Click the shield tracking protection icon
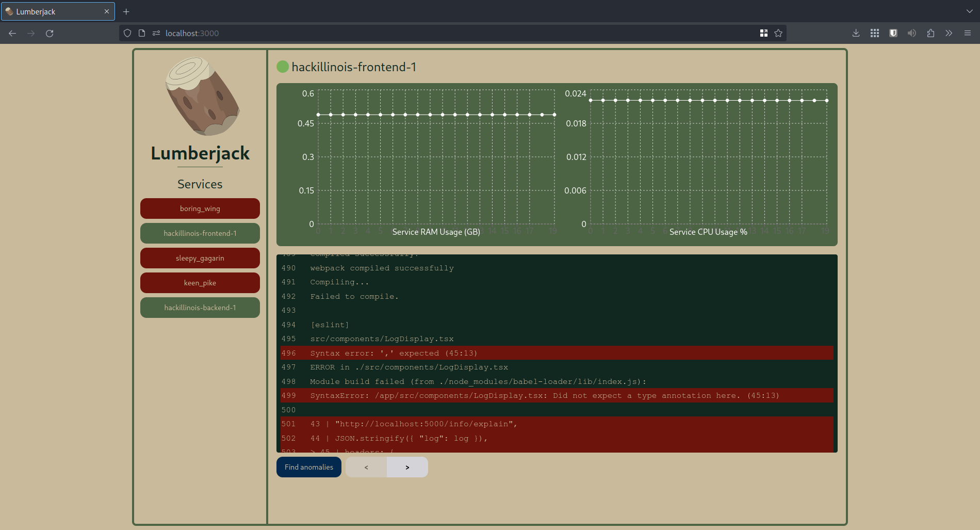 127,34
